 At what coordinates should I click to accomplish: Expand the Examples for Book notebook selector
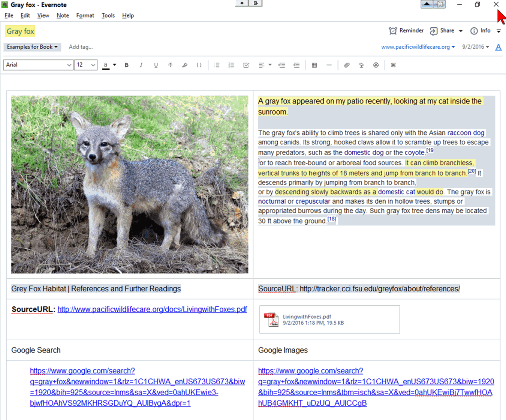32,47
